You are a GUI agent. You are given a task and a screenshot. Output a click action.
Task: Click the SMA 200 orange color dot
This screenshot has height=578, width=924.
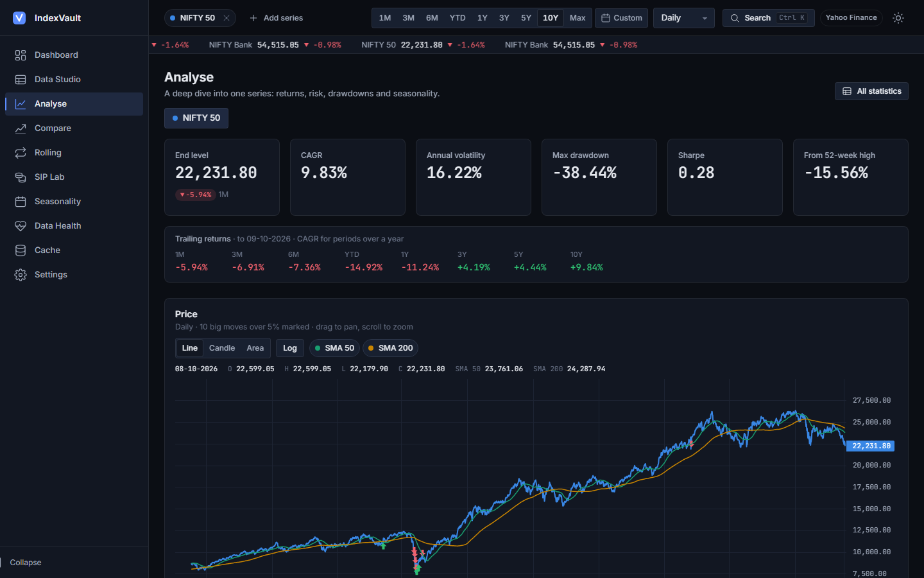(371, 348)
